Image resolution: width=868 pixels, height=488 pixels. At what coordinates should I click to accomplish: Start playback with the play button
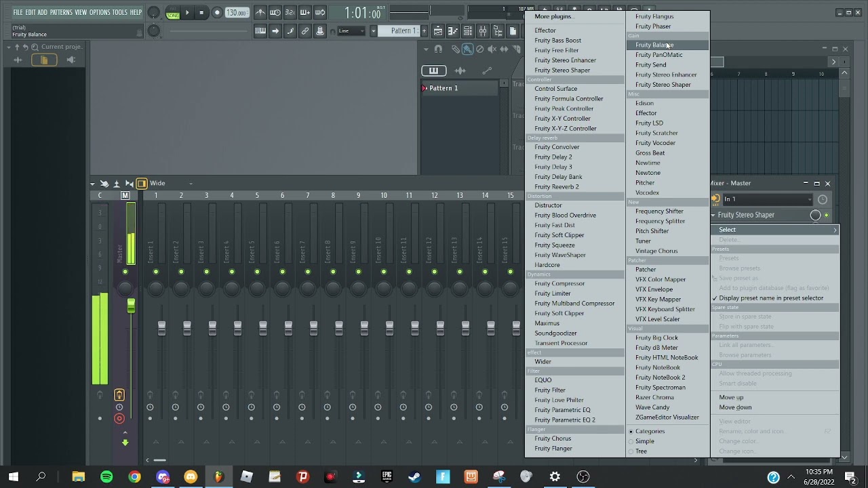[187, 12]
